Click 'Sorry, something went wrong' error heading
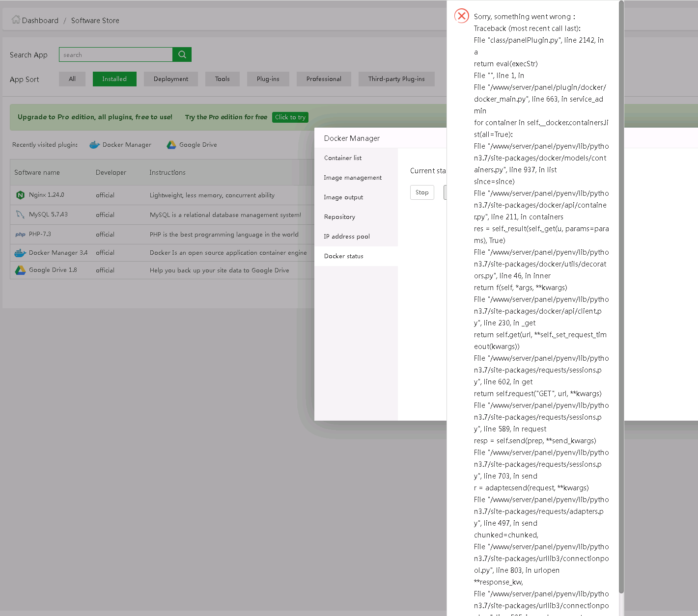 525,17
